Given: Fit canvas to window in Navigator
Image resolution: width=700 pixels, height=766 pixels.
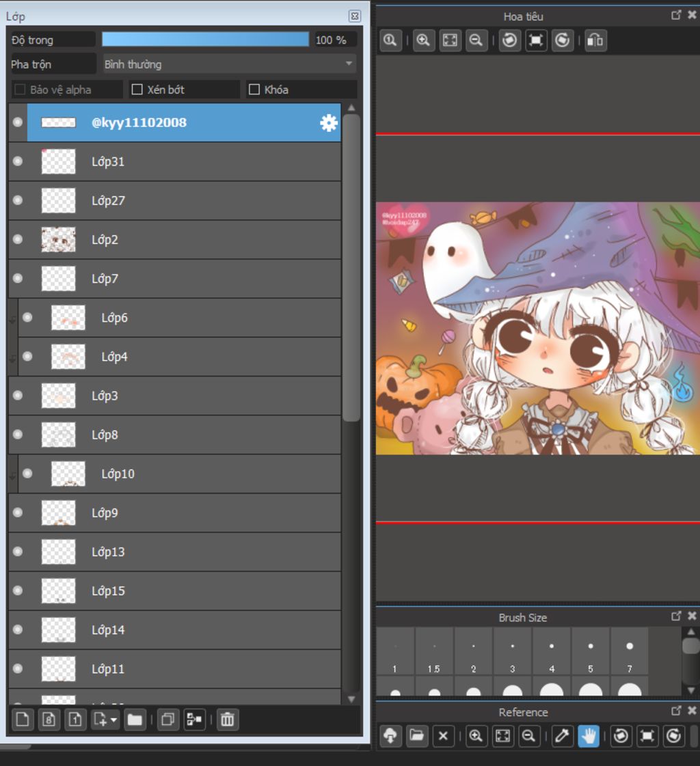Looking at the screenshot, I should [x=450, y=40].
